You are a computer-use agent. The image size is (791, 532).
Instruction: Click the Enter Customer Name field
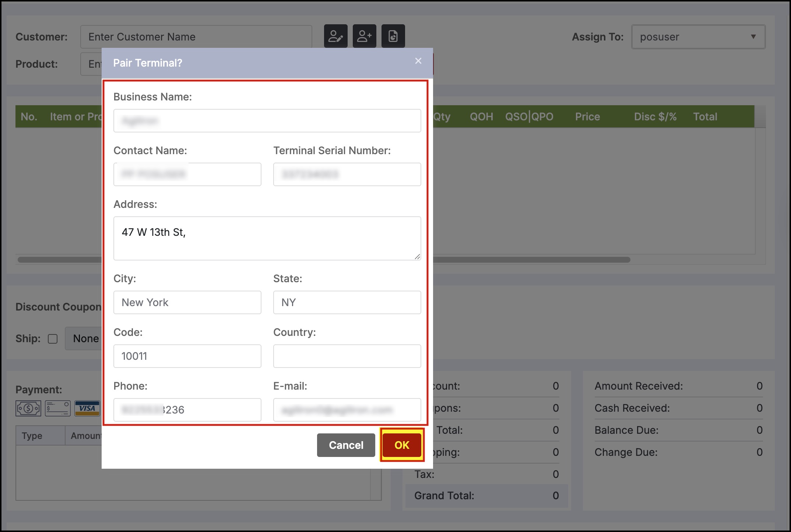(196, 37)
